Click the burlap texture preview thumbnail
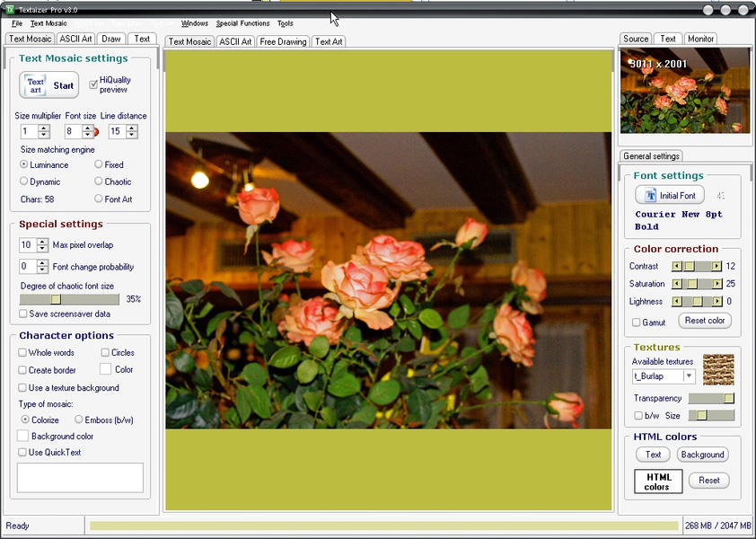The image size is (756, 539). tap(718, 369)
